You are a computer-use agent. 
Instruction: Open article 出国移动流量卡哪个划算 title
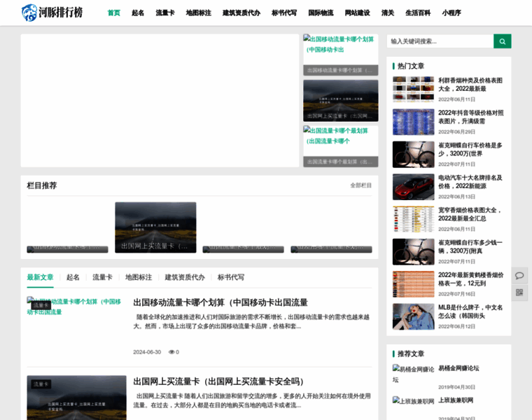pyautogui.click(x=220, y=302)
